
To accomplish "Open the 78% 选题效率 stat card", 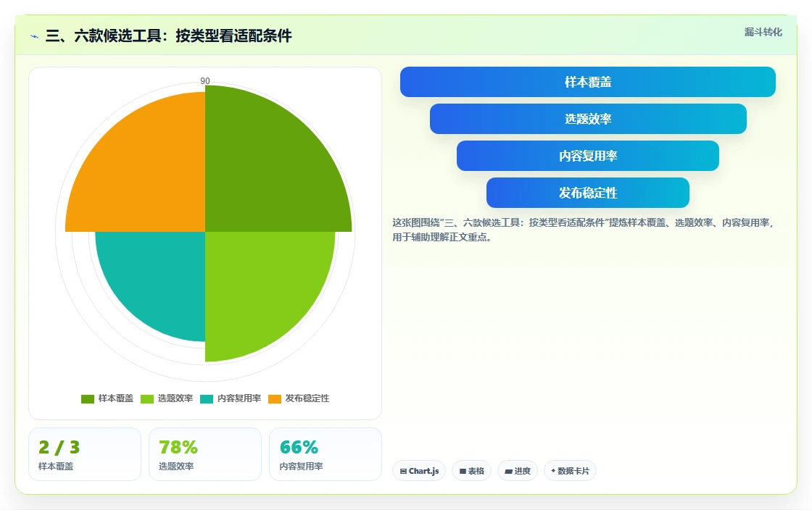I will [205, 454].
